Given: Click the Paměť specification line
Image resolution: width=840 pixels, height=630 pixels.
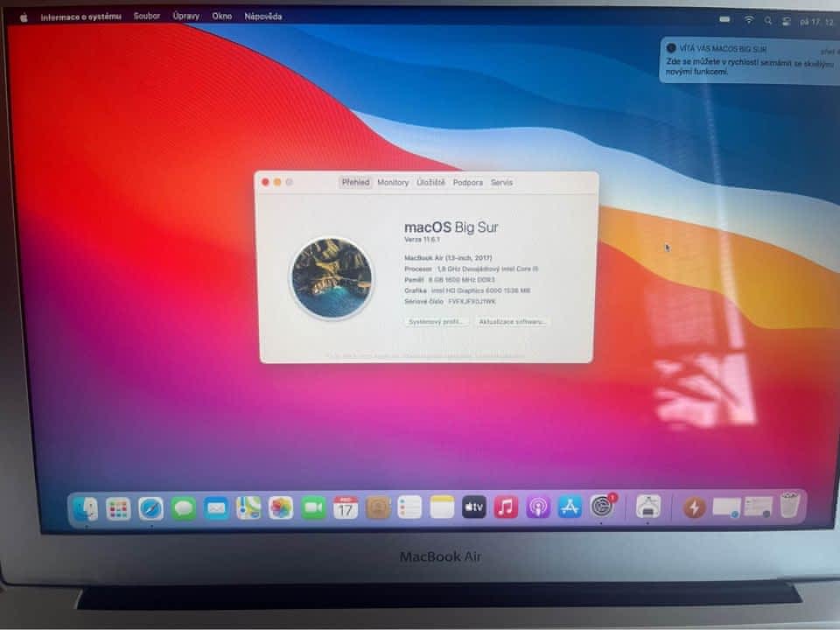Looking at the screenshot, I should 450,280.
